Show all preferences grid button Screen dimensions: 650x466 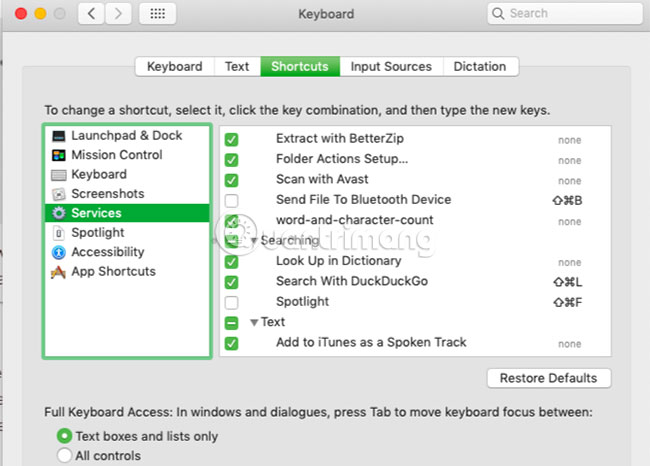(157, 14)
